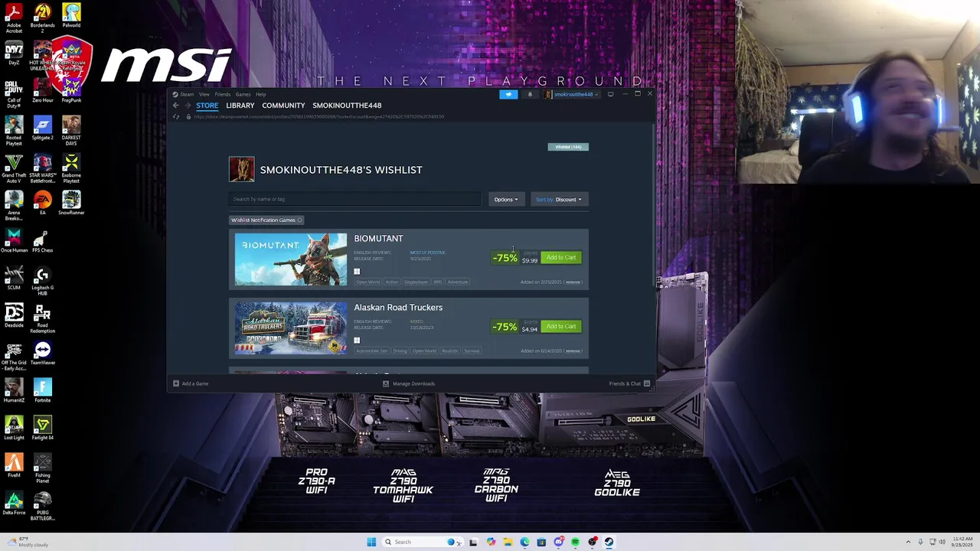Launch the FPS Chess desktop shortcut
The height and width of the screenshot is (551, 980).
pos(42,240)
